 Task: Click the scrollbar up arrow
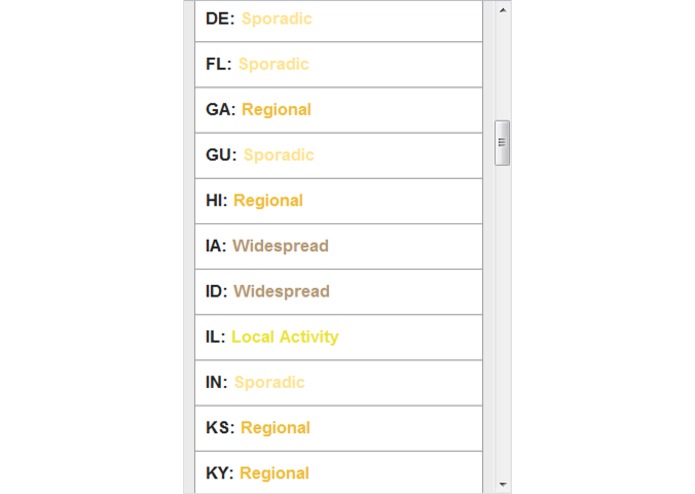(x=502, y=10)
